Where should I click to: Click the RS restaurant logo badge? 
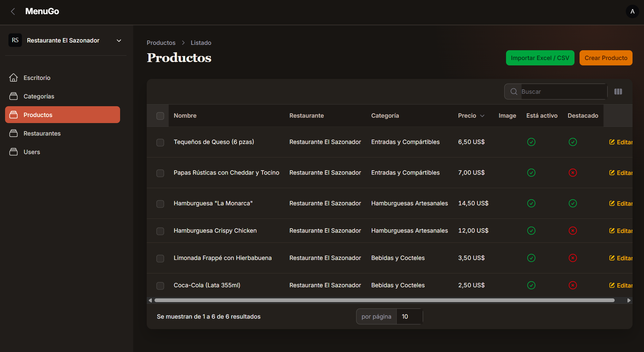pos(15,40)
